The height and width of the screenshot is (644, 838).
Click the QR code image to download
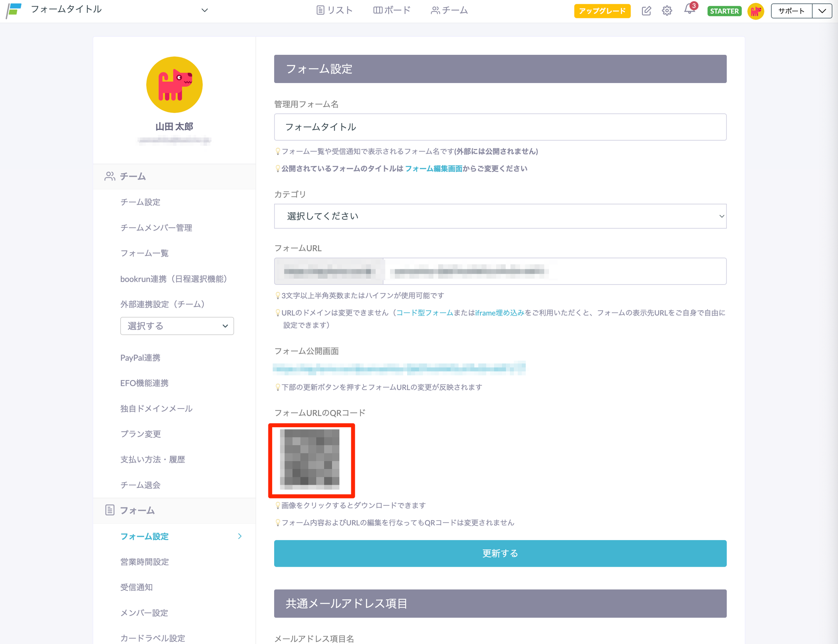[x=310, y=459]
